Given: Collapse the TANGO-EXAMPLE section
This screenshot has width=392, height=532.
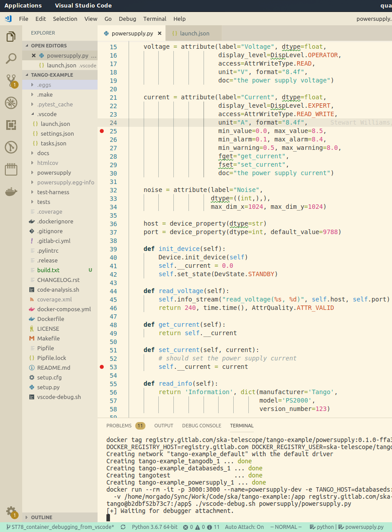Looking at the screenshot, I should click(60, 75).
